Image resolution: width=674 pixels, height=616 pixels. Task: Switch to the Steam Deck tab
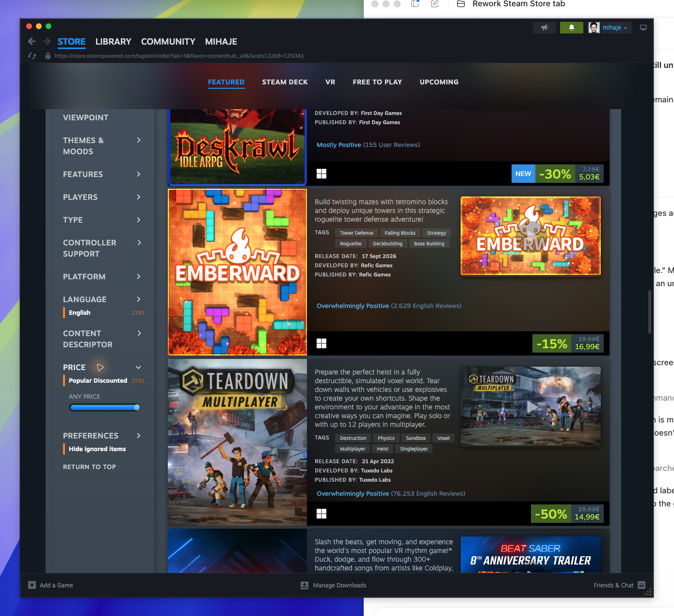[285, 82]
